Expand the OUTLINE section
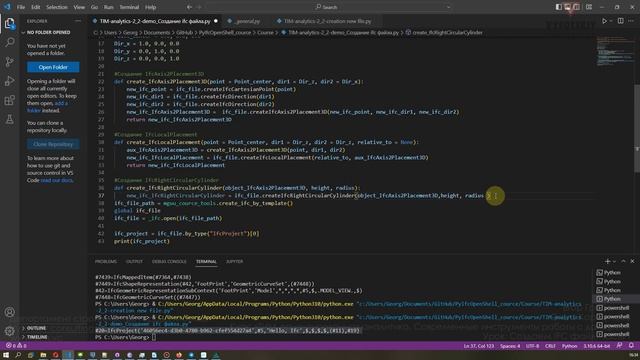The width and height of the screenshot is (640, 360). click(x=36, y=328)
